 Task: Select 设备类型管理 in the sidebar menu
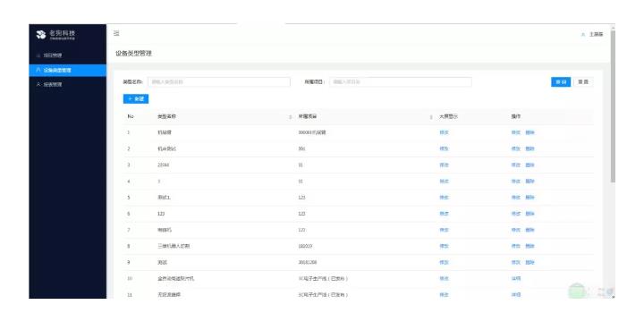pos(68,70)
